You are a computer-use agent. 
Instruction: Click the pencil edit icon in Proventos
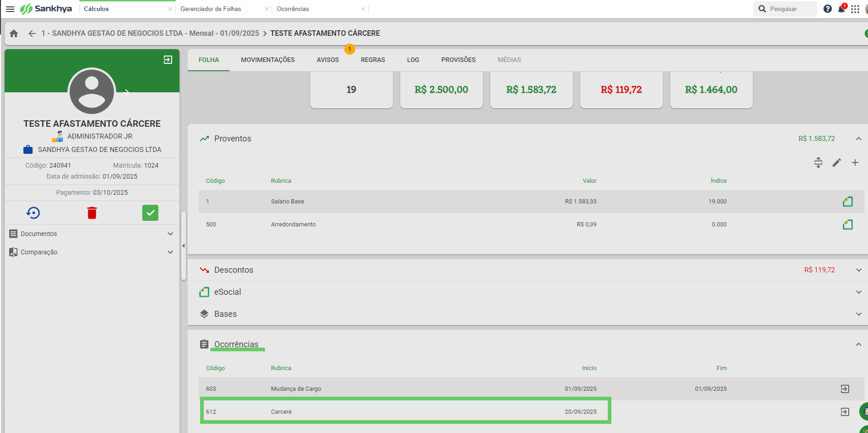point(836,163)
